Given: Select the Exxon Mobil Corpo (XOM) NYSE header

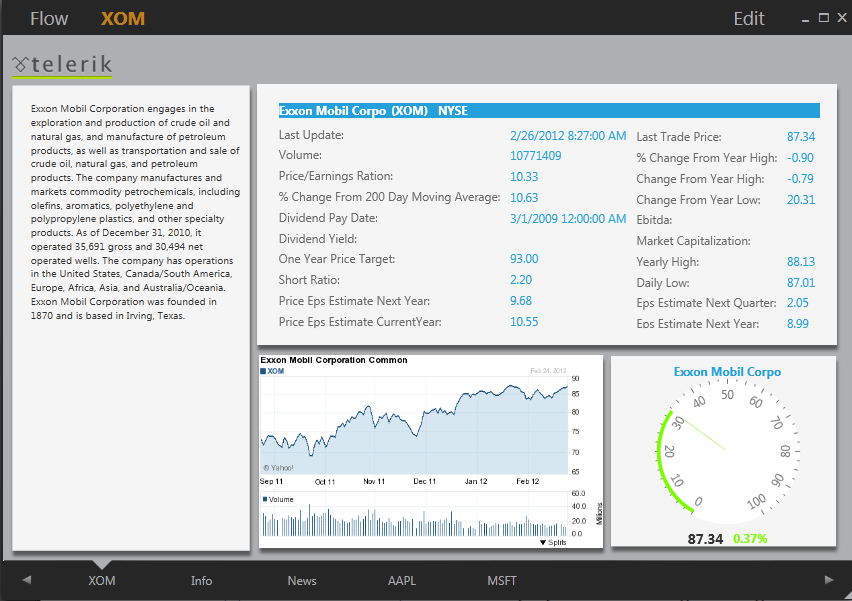Looking at the screenshot, I should tap(549, 111).
